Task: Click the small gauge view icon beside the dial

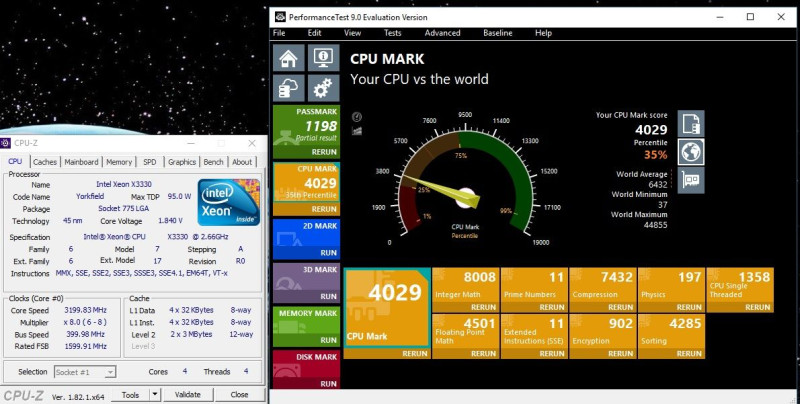Action: pos(357,117)
